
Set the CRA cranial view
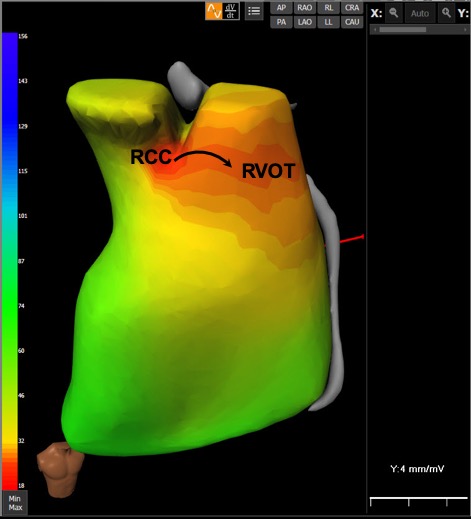pyautogui.click(x=352, y=8)
